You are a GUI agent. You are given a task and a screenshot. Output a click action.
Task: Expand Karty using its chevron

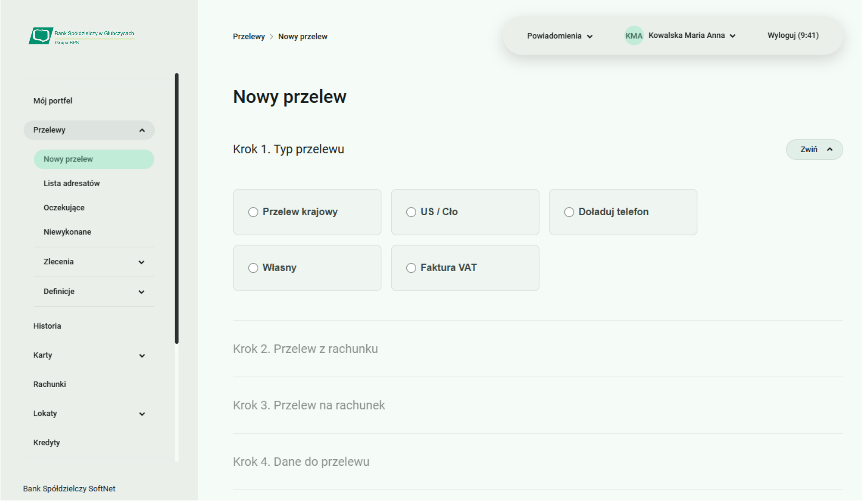pyautogui.click(x=142, y=356)
